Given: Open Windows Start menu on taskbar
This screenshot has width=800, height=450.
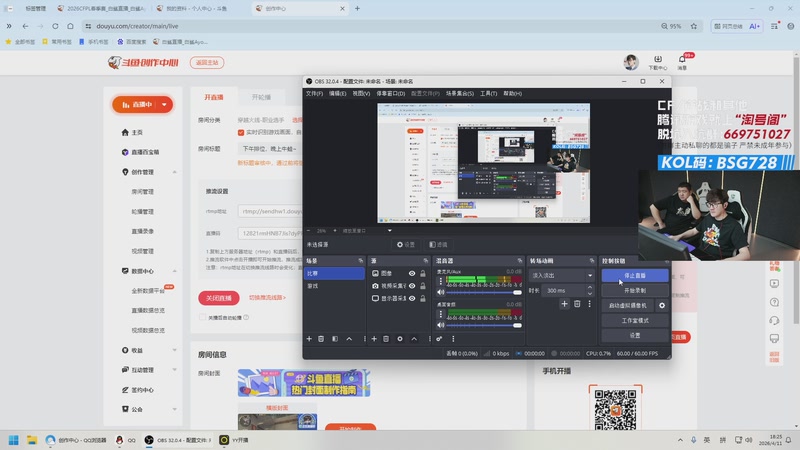Looking at the screenshot, I should point(14,440).
